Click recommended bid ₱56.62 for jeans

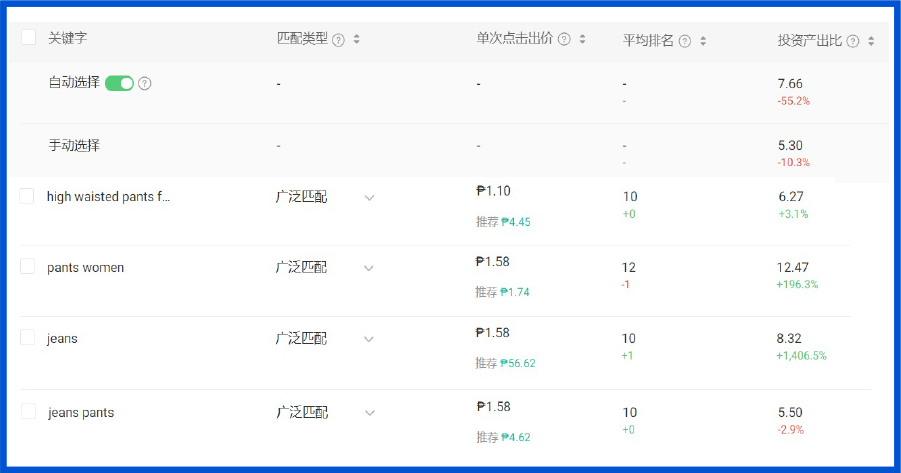pyautogui.click(x=518, y=363)
